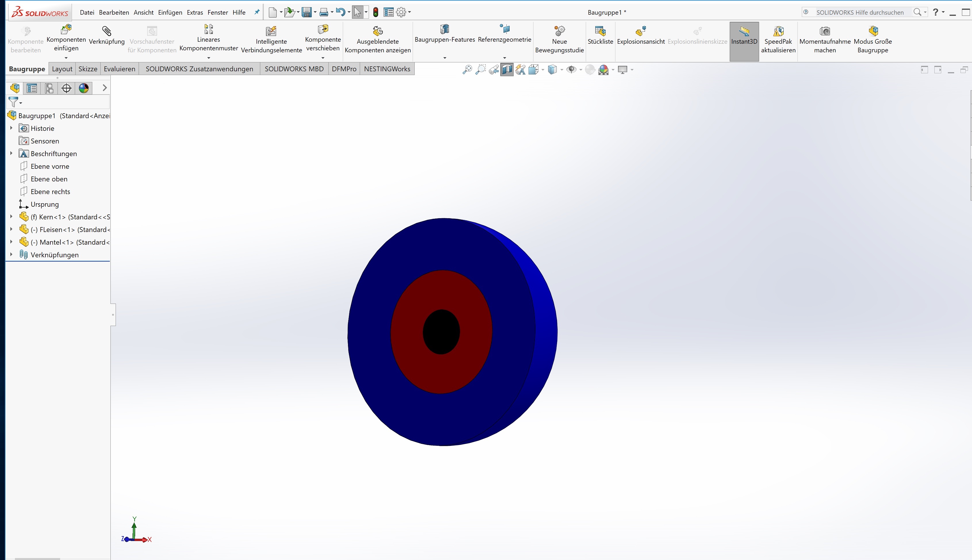Click Komponenten einfügen tool
This screenshot has width=972, height=560.
pos(66,38)
